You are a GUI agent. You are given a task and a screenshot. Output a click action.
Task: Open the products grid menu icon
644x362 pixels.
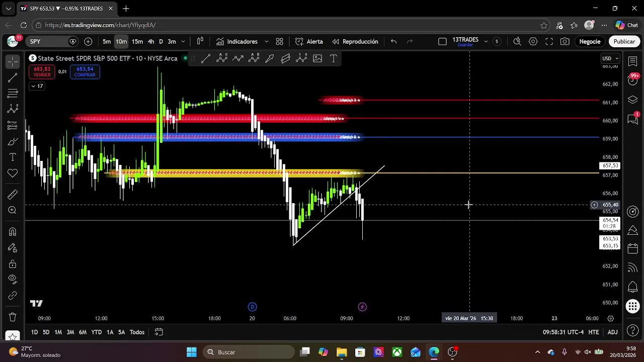(x=633, y=306)
